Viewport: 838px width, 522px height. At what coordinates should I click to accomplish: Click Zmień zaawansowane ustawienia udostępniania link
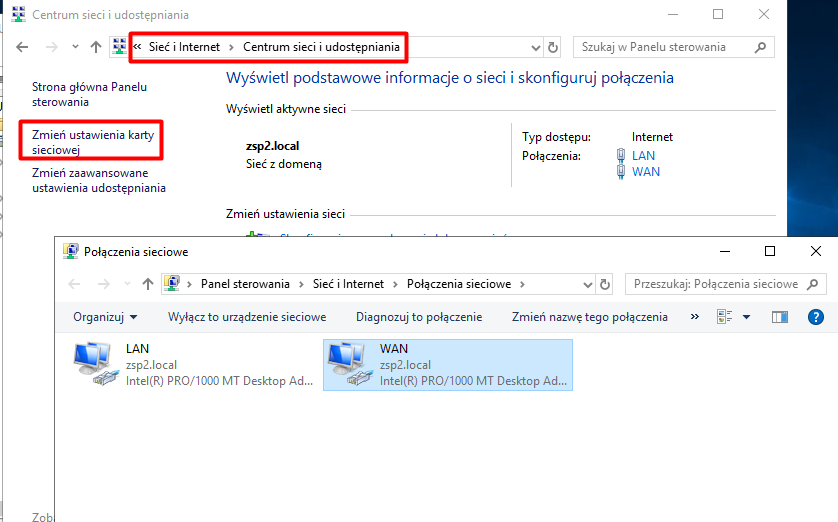pyautogui.click(x=98, y=180)
